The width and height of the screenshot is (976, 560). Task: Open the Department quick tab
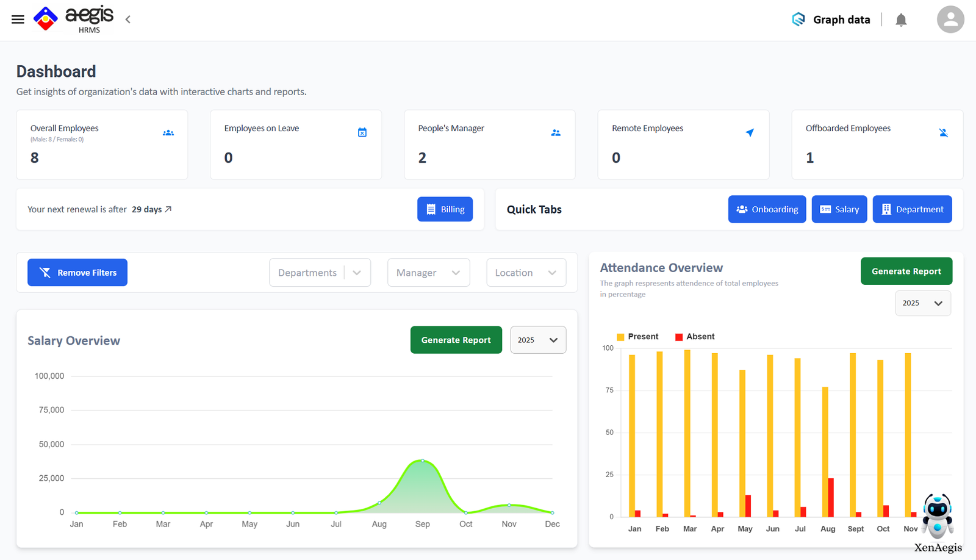click(x=912, y=209)
